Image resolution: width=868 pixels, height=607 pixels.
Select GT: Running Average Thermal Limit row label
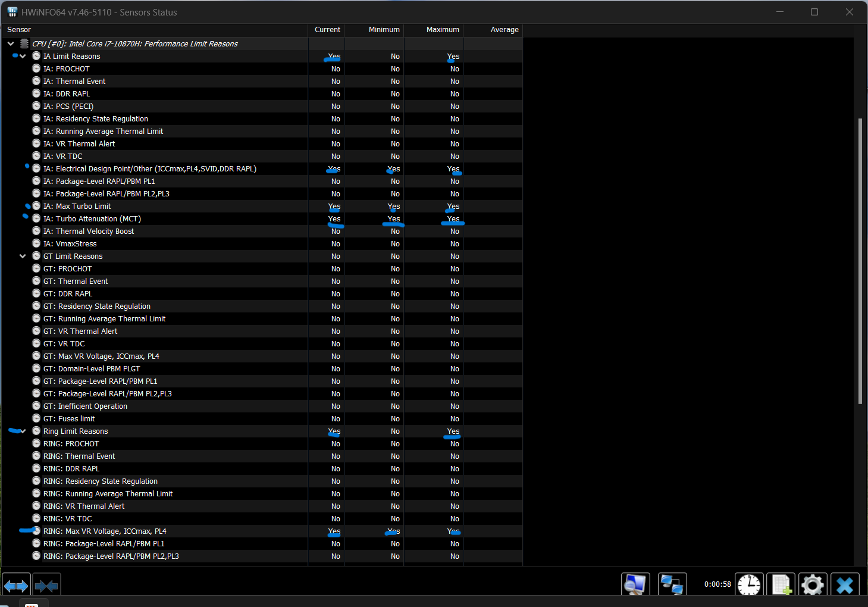point(104,318)
